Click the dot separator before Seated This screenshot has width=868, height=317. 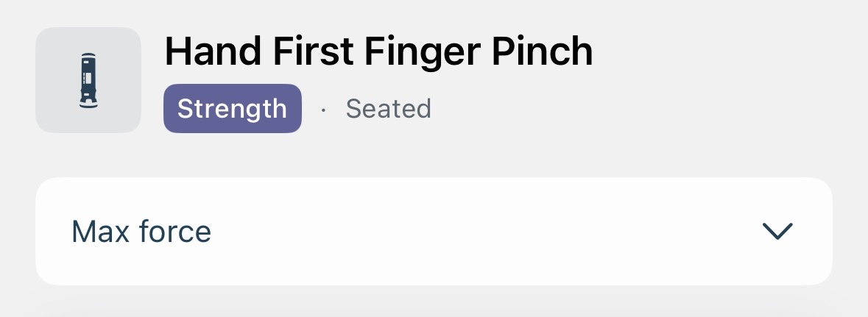pos(323,110)
